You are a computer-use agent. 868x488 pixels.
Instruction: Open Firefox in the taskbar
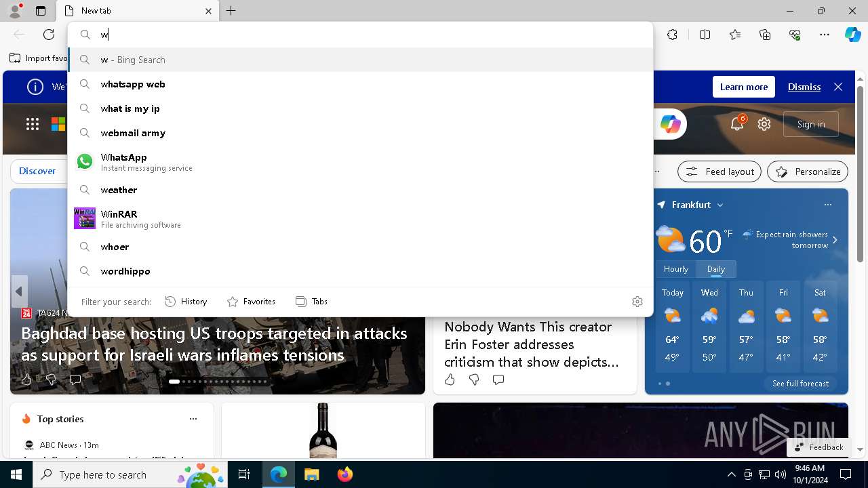(344, 474)
